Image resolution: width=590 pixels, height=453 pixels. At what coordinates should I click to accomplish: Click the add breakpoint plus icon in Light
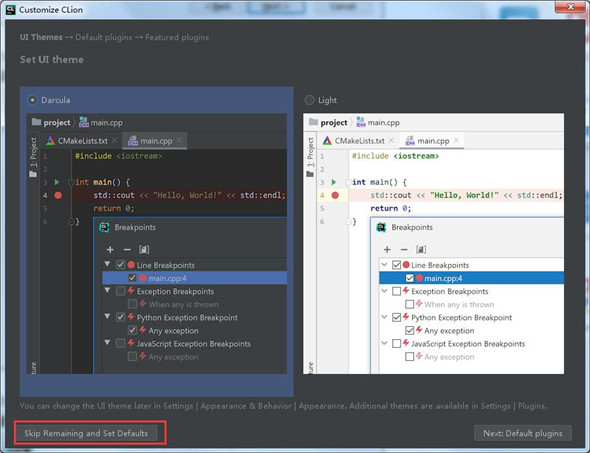point(387,249)
